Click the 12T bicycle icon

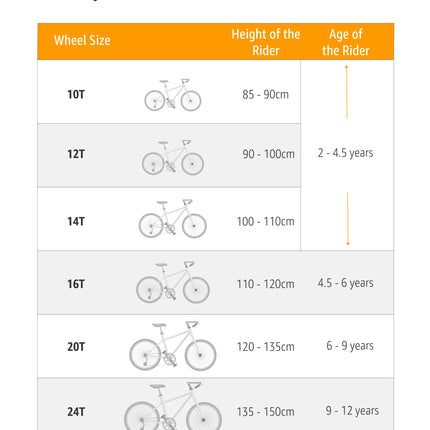[173, 157]
